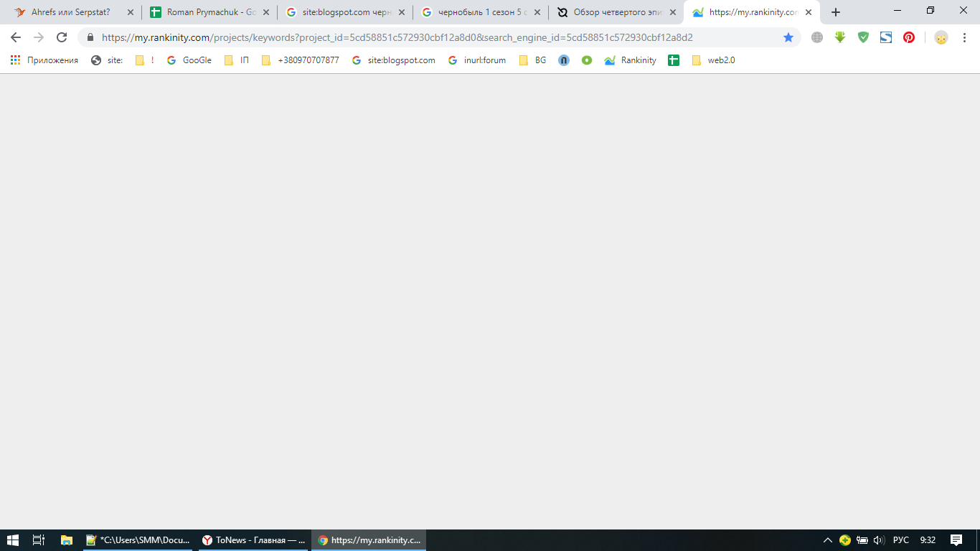Image resolution: width=980 pixels, height=551 pixels.
Task: Open File Explorer from the taskbar
Action: [67, 540]
